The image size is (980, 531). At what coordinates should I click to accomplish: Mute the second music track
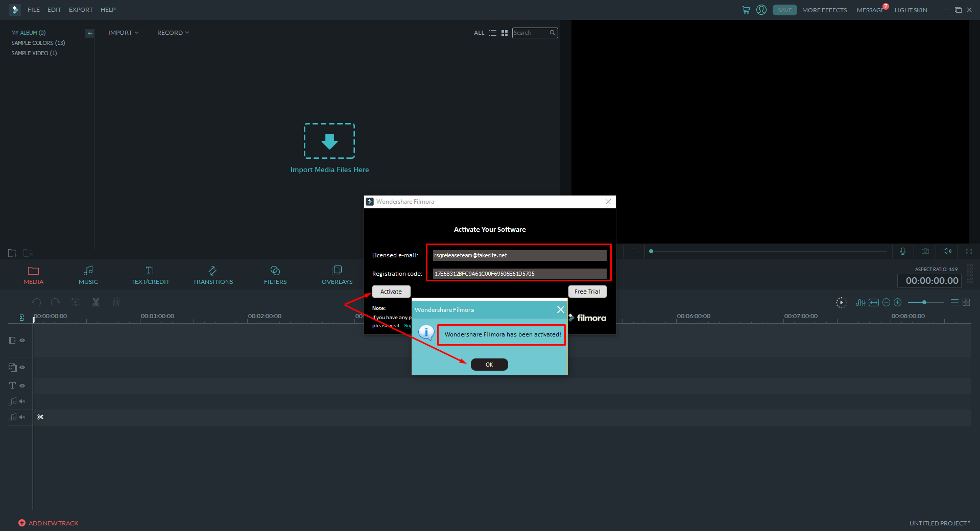[x=22, y=417]
